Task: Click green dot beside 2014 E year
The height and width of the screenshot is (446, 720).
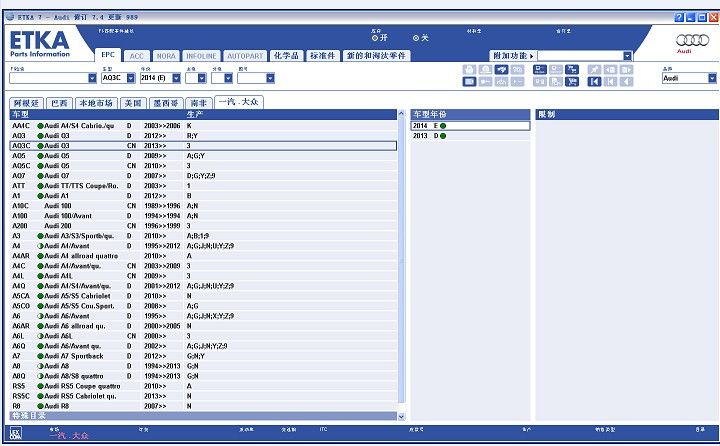Action: coord(443,126)
